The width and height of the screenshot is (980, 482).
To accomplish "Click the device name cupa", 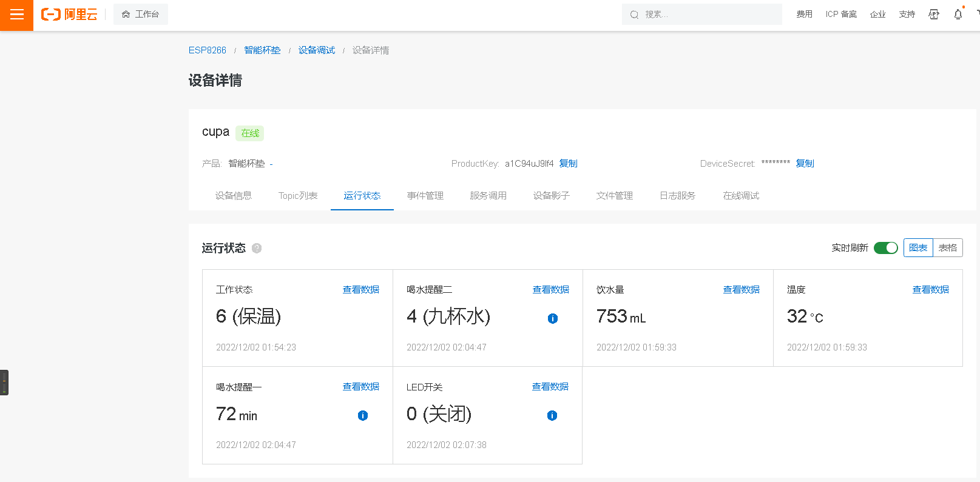I will point(215,132).
